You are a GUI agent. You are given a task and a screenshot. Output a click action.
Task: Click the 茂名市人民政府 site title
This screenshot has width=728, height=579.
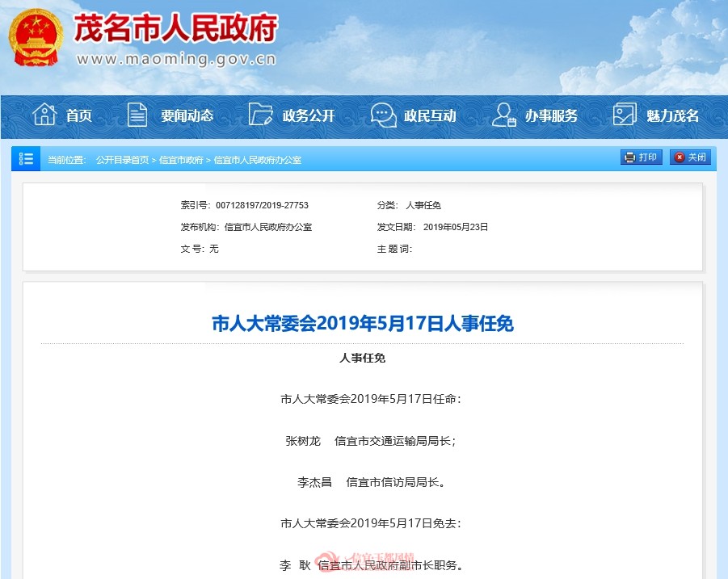tap(175, 27)
